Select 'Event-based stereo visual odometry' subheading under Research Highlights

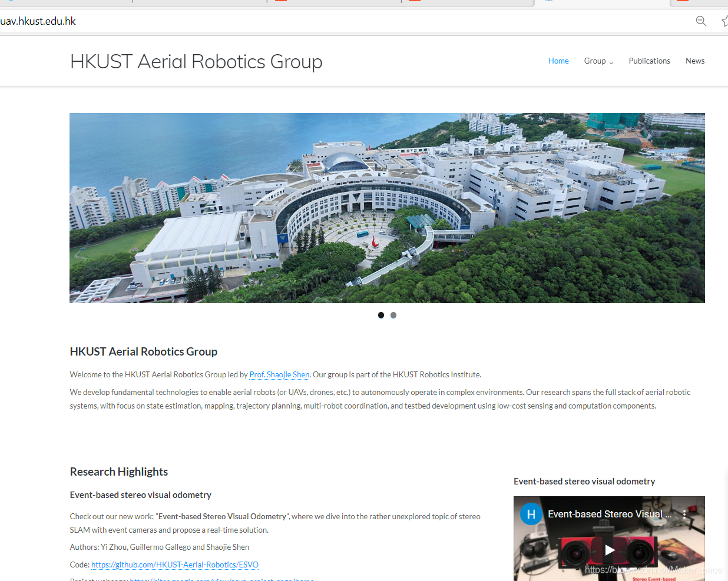(141, 495)
